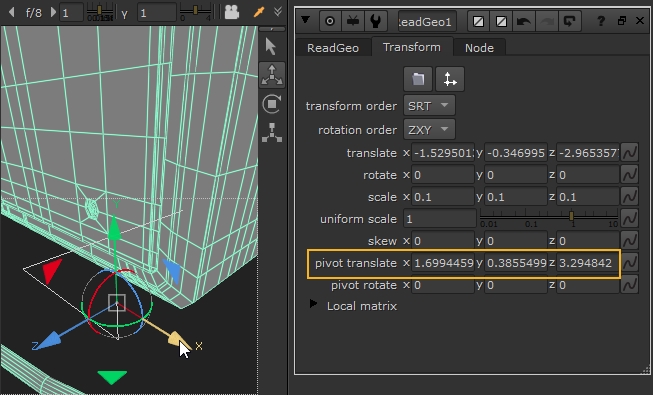Center node in graph with target icon
Viewport: 653px width, 395px height.
330,21
